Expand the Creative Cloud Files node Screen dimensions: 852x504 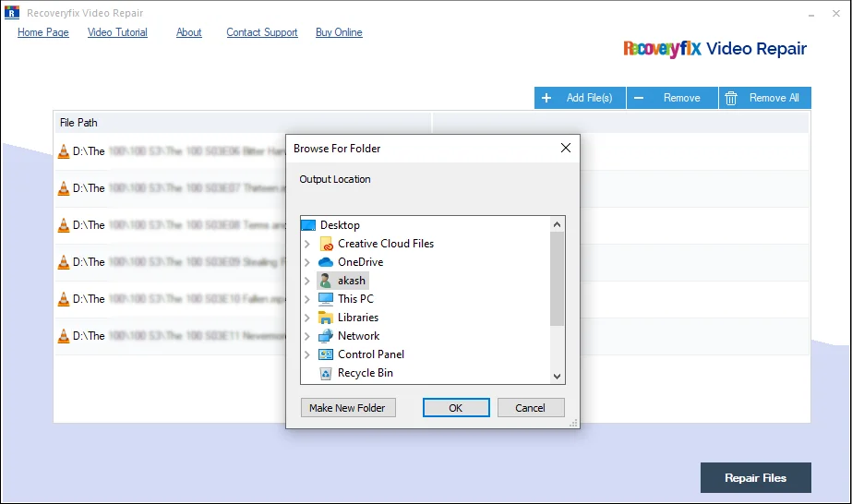(307, 244)
